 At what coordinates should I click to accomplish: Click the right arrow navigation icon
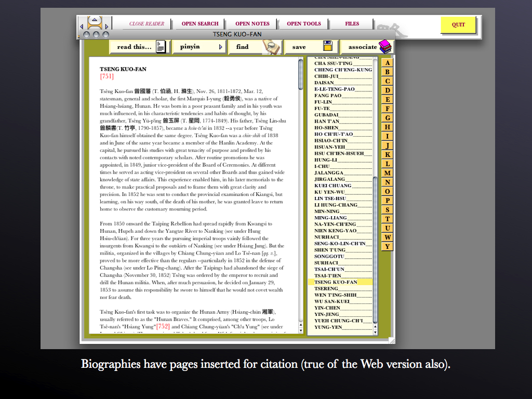(107, 26)
